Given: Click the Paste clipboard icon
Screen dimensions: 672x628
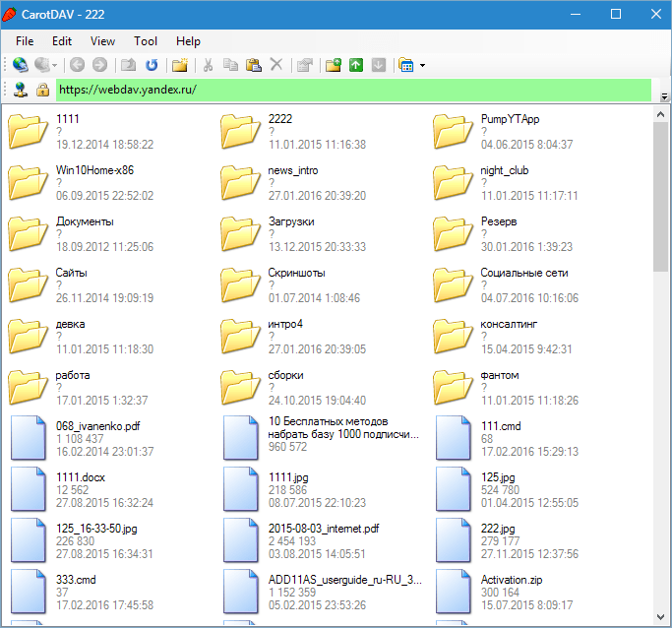Looking at the screenshot, I should 254,65.
